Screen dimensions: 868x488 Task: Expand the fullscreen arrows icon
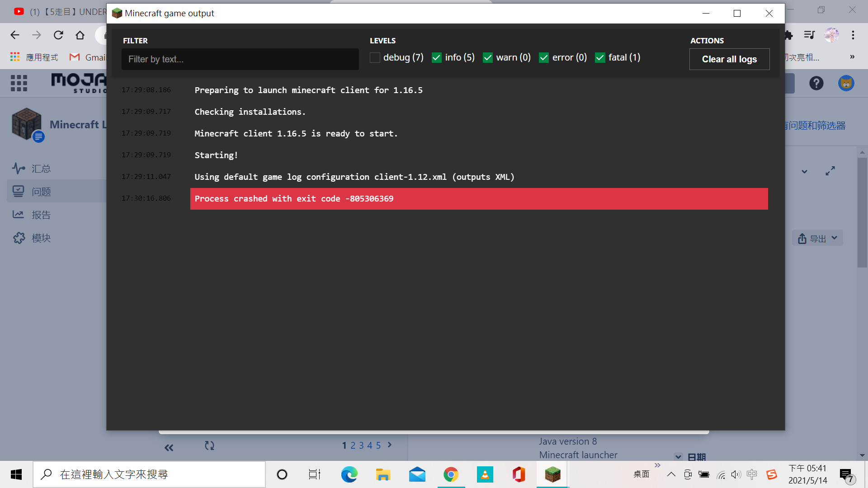click(x=830, y=171)
